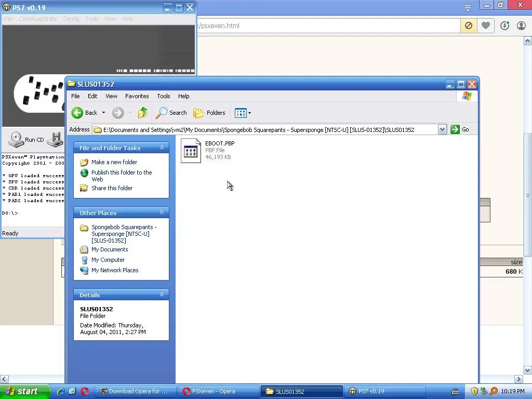The height and width of the screenshot is (399, 532).
Task: Click the Go button
Action: 460,129
